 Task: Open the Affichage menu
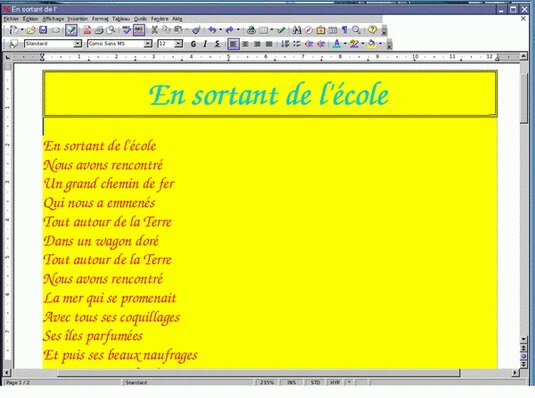pyautogui.click(x=53, y=19)
